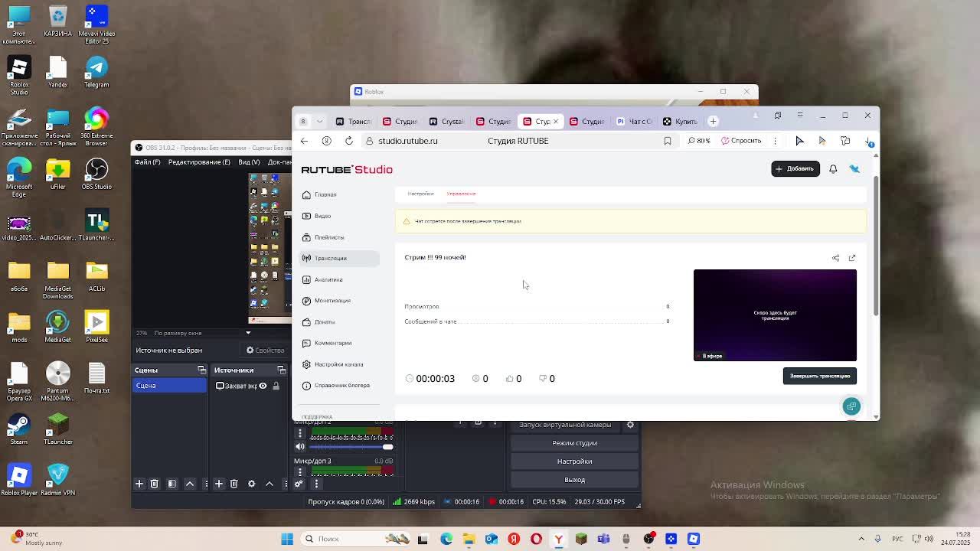980x551 pixels.
Task: Add a new source in OBS
Action: [x=219, y=484]
